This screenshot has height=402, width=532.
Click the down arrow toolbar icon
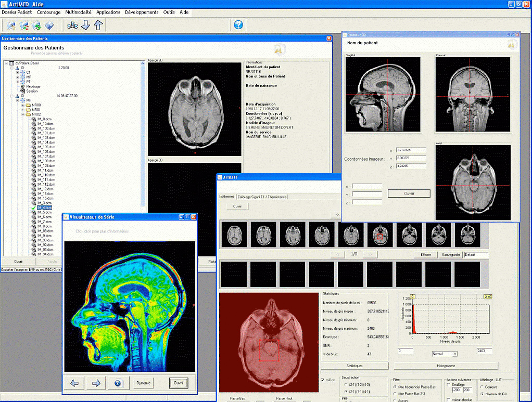85,25
